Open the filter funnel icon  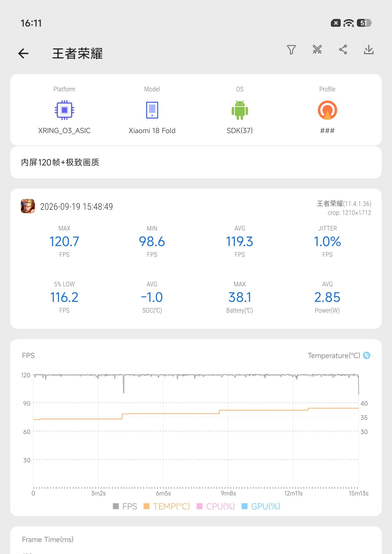[291, 50]
